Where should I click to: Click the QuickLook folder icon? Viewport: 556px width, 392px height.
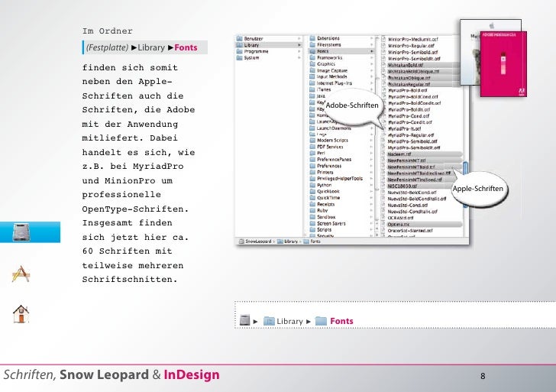point(312,191)
